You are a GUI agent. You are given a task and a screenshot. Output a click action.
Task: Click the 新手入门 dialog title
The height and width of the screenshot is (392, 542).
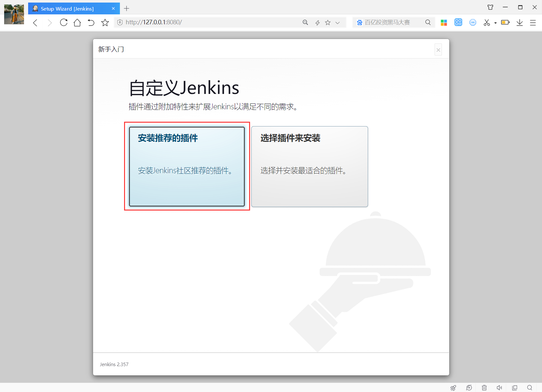click(x=111, y=49)
